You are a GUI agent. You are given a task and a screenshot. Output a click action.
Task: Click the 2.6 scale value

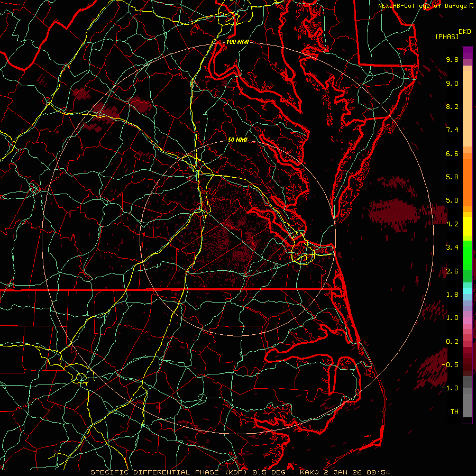[452, 271]
